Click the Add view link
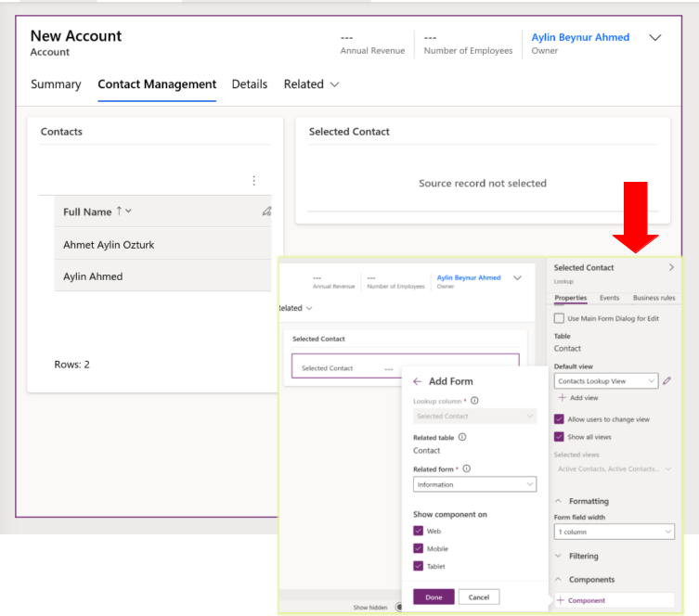699x616 pixels. [x=584, y=397]
